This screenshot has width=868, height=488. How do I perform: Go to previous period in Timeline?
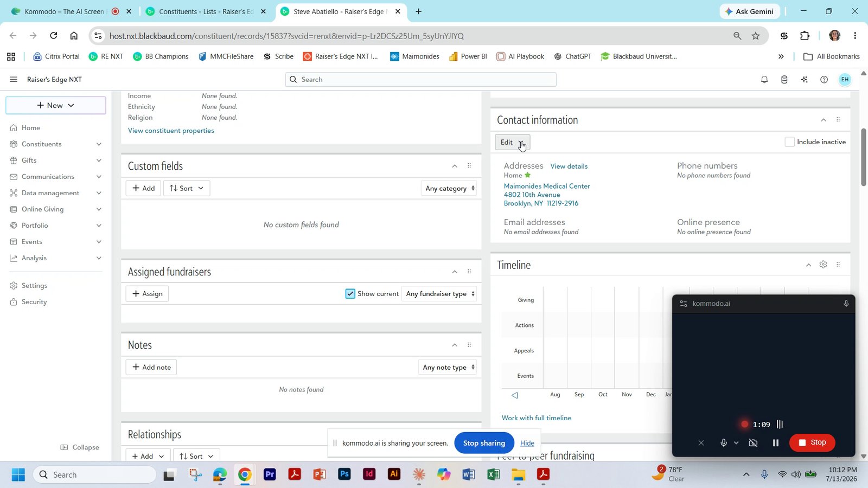click(515, 395)
